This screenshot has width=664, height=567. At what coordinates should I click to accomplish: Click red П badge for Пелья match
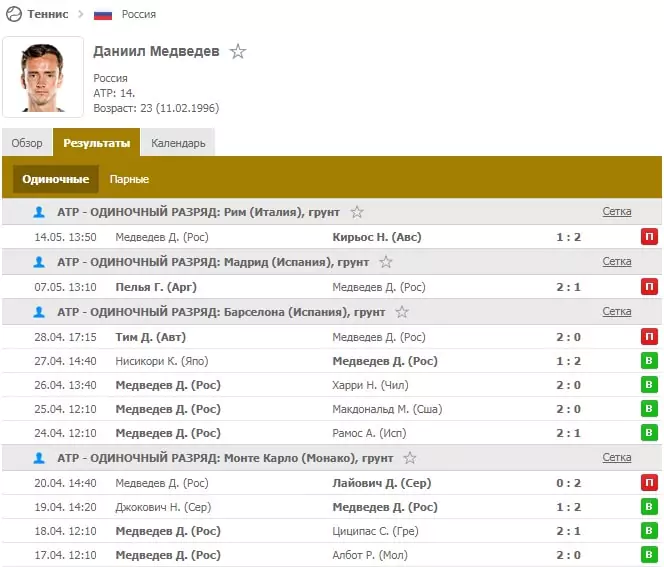coord(649,287)
